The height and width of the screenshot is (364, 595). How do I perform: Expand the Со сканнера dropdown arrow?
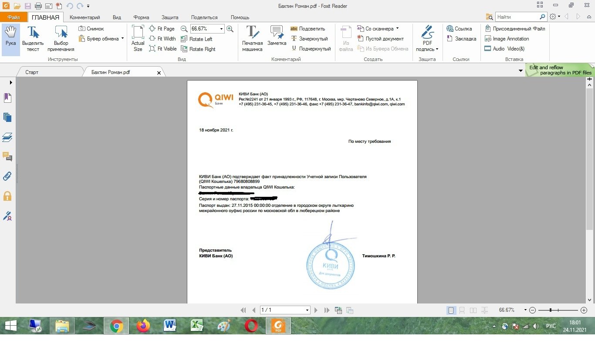point(397,29)
